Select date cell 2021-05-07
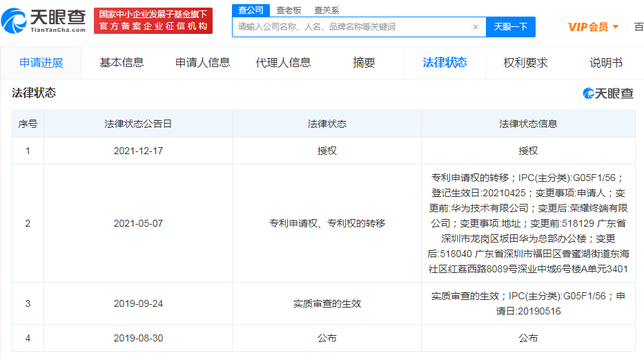This screenshot has width=644, height=358. pyautogui.click(x=139, y=223)
